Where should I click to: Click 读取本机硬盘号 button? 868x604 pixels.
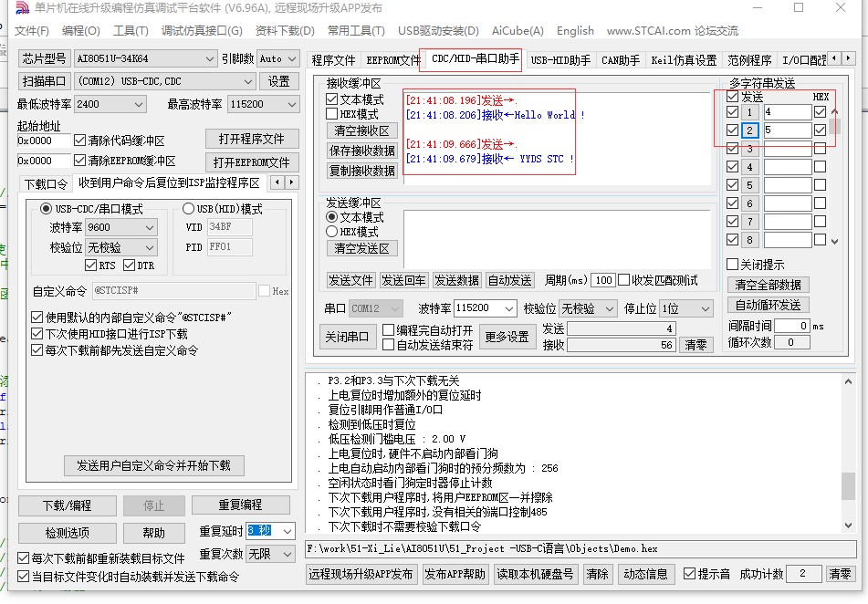535,574
